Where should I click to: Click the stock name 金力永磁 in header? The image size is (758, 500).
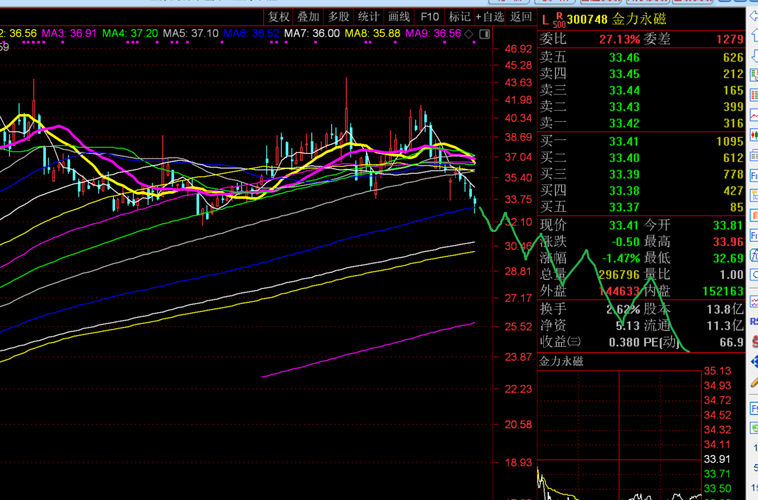(639, 19)
